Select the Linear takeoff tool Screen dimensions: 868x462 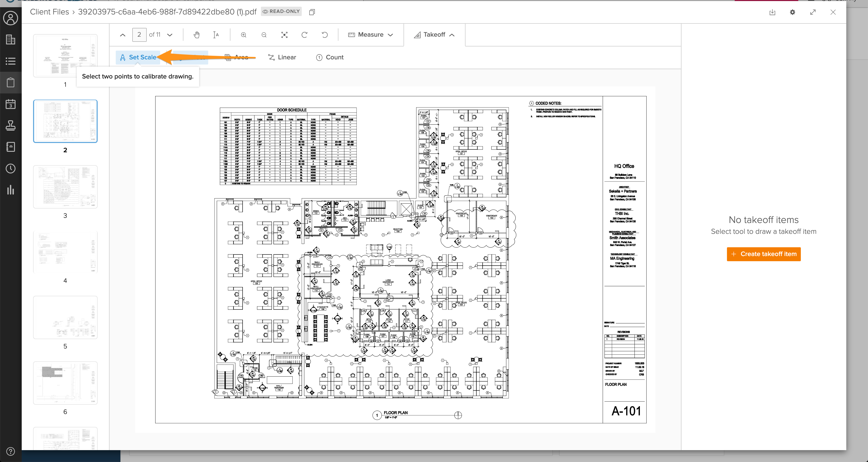click(282, 57)
